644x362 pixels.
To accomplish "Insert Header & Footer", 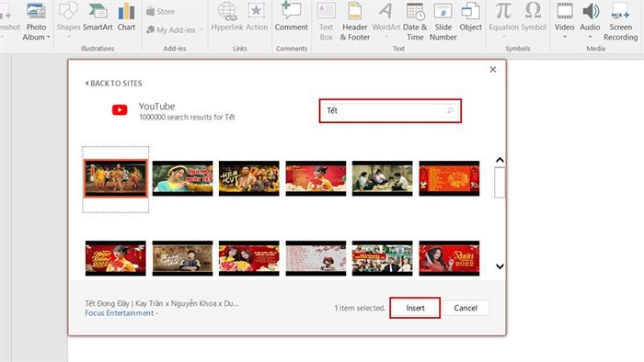I will pos(355,21).
